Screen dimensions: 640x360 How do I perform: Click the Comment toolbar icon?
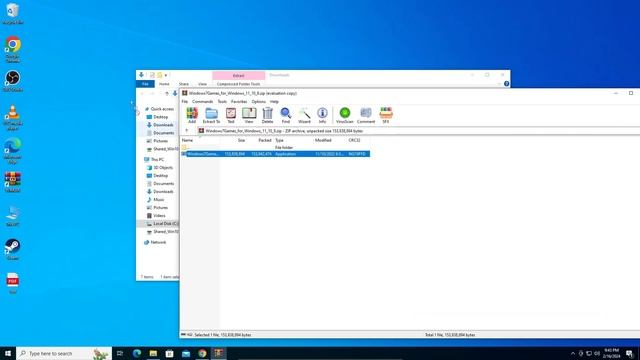pos(366,115)
